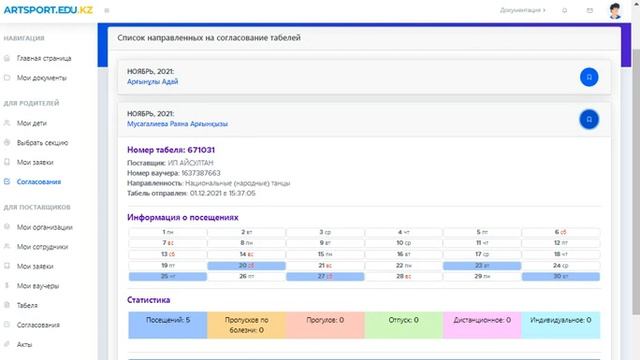Click the icon beside highlighted Согласования

(x=7, y=182)
